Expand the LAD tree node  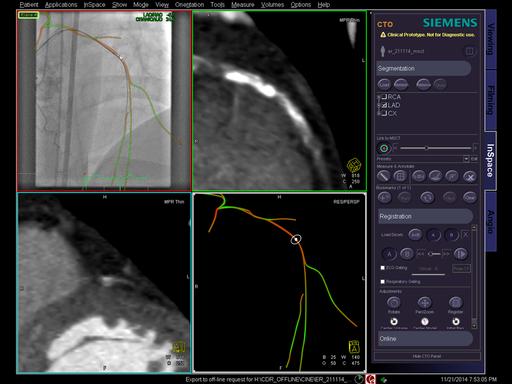[379, 105]
